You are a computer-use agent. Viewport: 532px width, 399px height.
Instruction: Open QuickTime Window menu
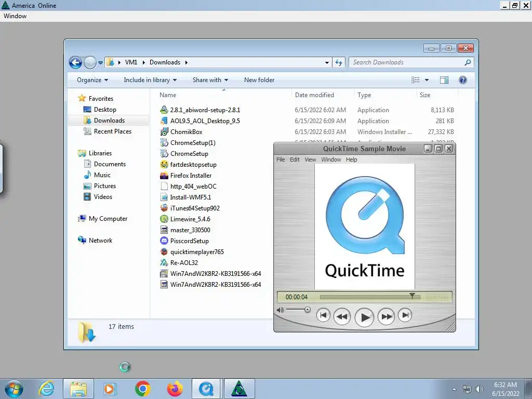331,159
